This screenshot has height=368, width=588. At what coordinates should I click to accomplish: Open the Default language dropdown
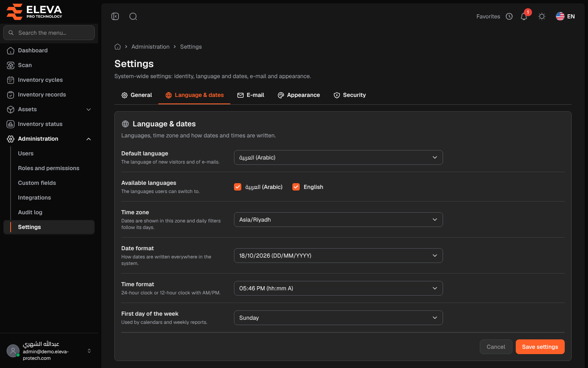point(339,157)
